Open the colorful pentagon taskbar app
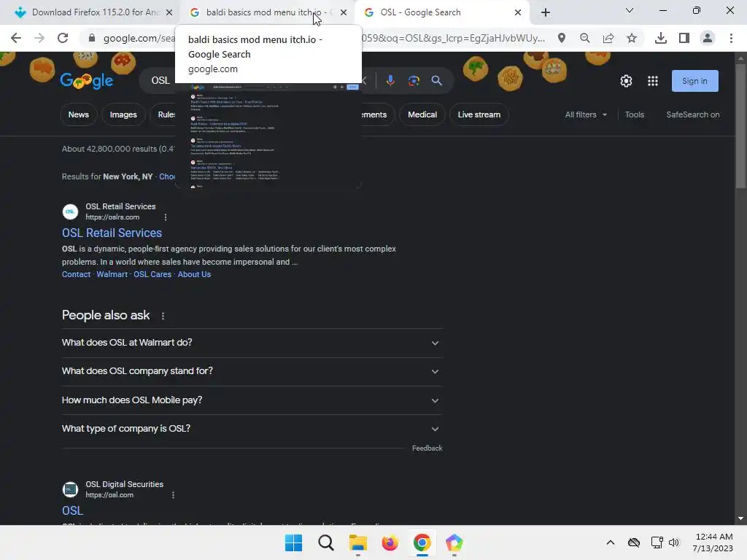 (454, 542)
